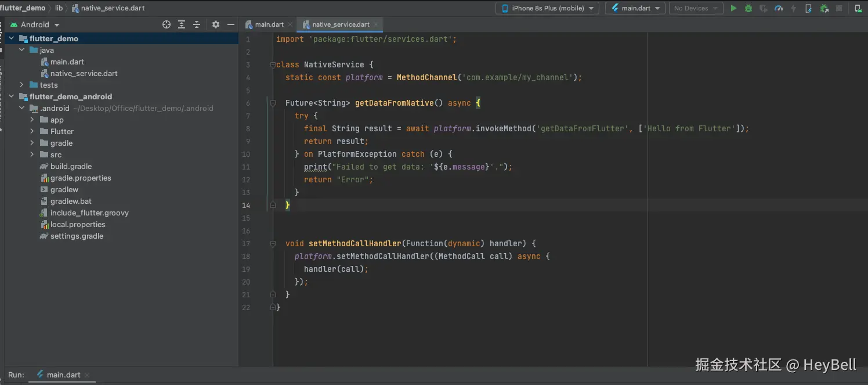Image resolution: width=868 pixels, height=385 pixels.
Task: Open project panel gear options
Action: pyautogui.click(x=216, y=24)
